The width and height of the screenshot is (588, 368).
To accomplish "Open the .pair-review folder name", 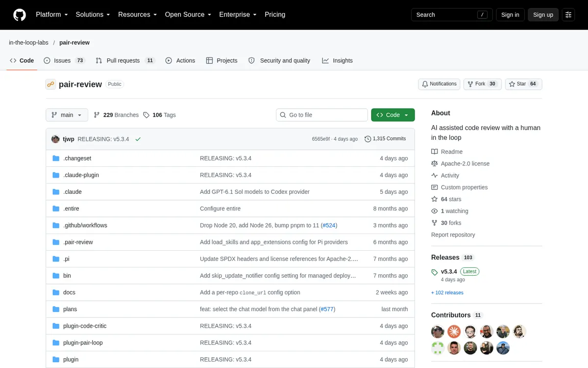I will point(78,242).
